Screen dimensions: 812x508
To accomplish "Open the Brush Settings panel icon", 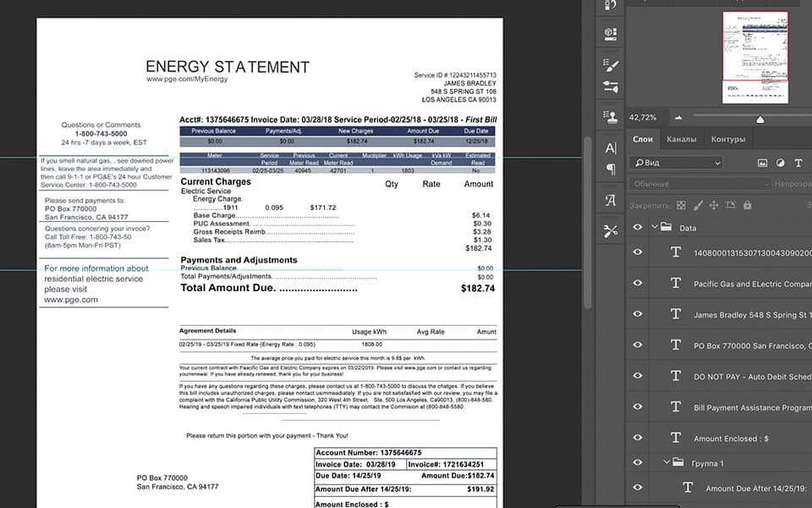I will [611, 65].
